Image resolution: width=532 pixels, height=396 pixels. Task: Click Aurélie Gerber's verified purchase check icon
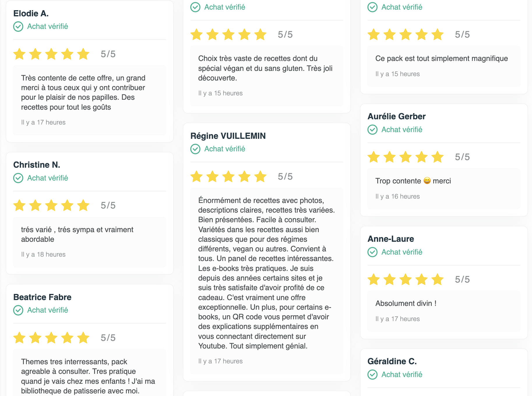(x=372, y=130)
